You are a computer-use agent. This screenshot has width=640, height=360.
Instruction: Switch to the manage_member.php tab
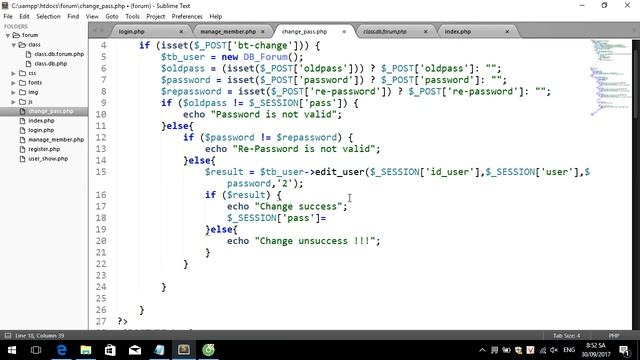[228, 31]
